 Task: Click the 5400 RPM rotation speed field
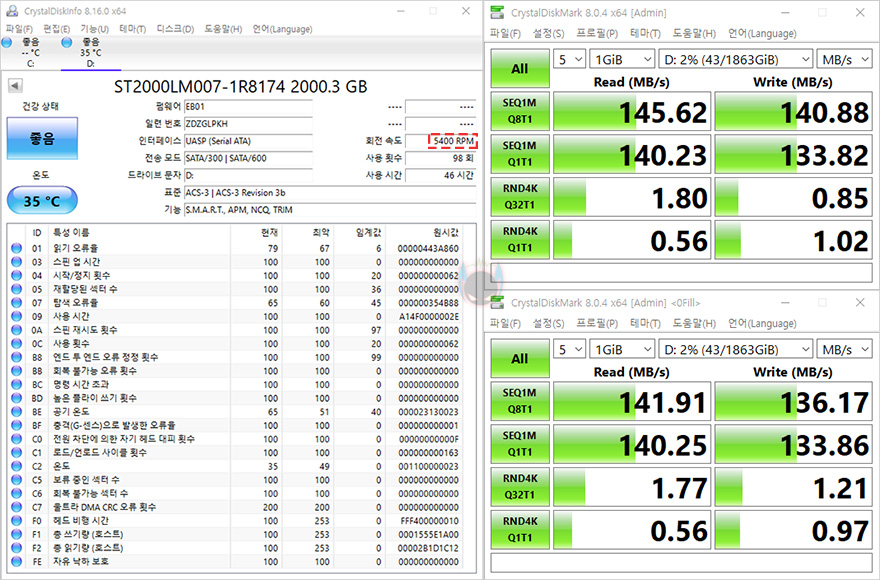441,141
